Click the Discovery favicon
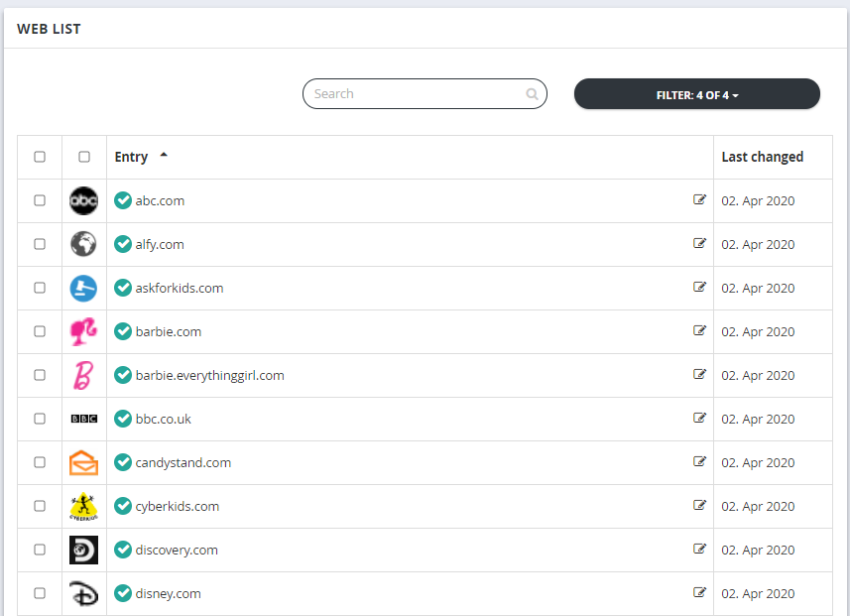The image size is (850, 616). coord(83,550)
